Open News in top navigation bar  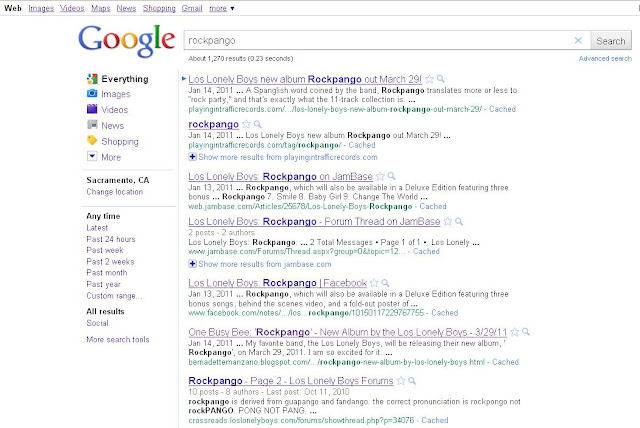coord(126,8)
